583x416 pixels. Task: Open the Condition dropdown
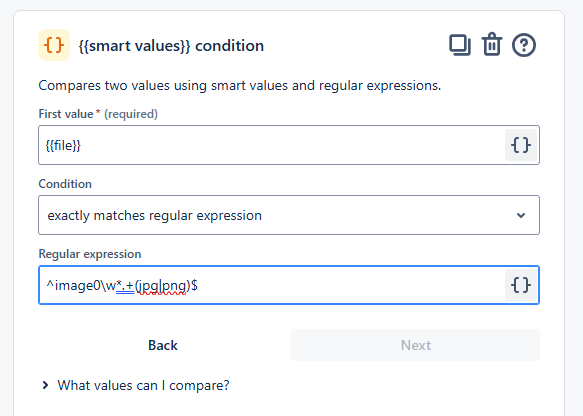coord(289,215)
